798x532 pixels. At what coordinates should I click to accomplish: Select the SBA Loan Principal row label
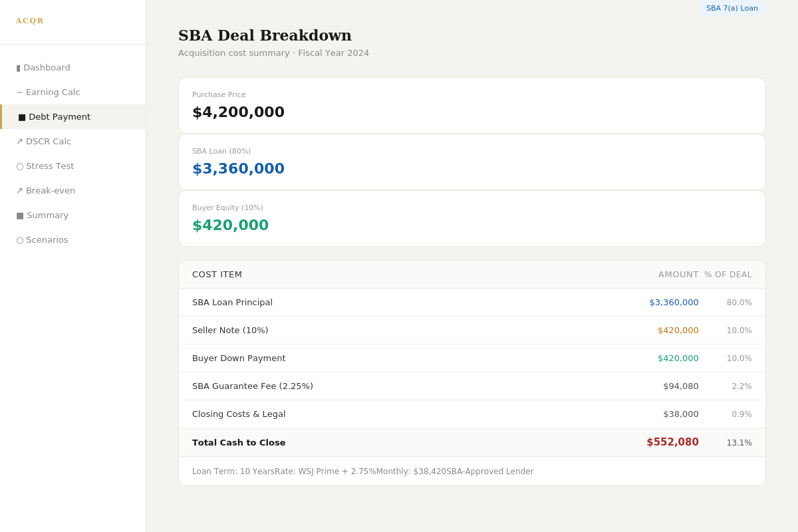232,303
